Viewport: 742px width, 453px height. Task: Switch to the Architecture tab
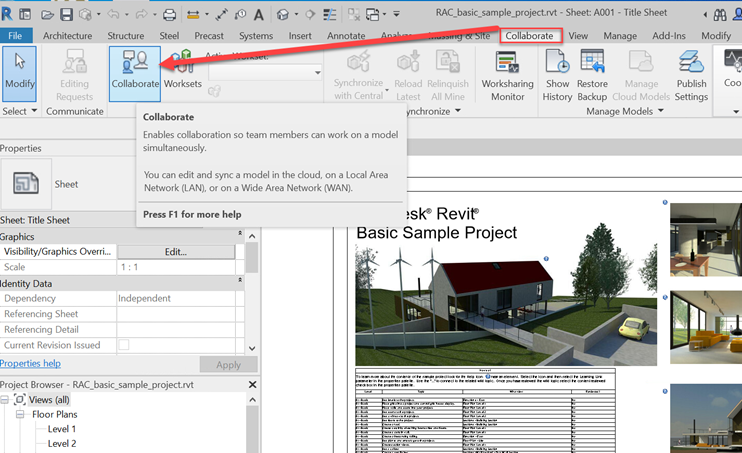click(x=68, y=36)
